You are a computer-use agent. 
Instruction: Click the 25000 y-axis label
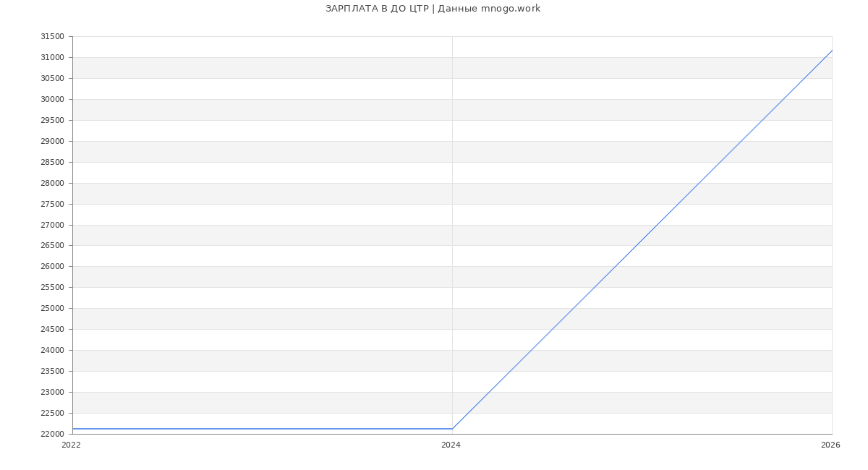[x=52, y=309]
